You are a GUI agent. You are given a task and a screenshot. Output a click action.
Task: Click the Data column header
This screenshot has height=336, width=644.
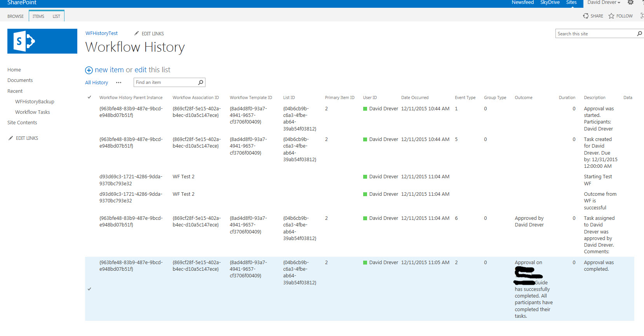pos(628,97)
